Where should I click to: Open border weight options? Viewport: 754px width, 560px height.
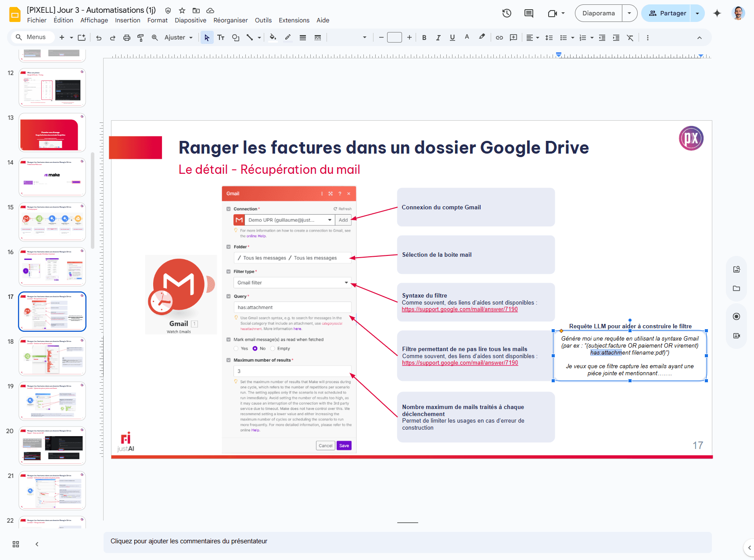point(303,38)
